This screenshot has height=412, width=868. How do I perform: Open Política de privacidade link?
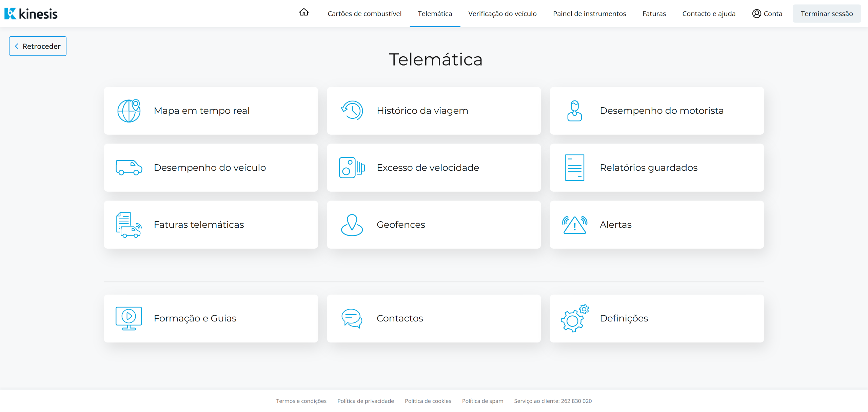[366, 401]
